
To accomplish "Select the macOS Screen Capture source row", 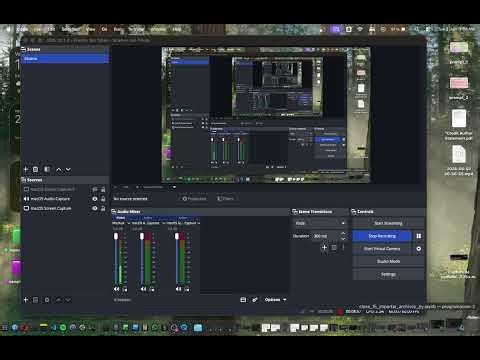I will point(65,208).
